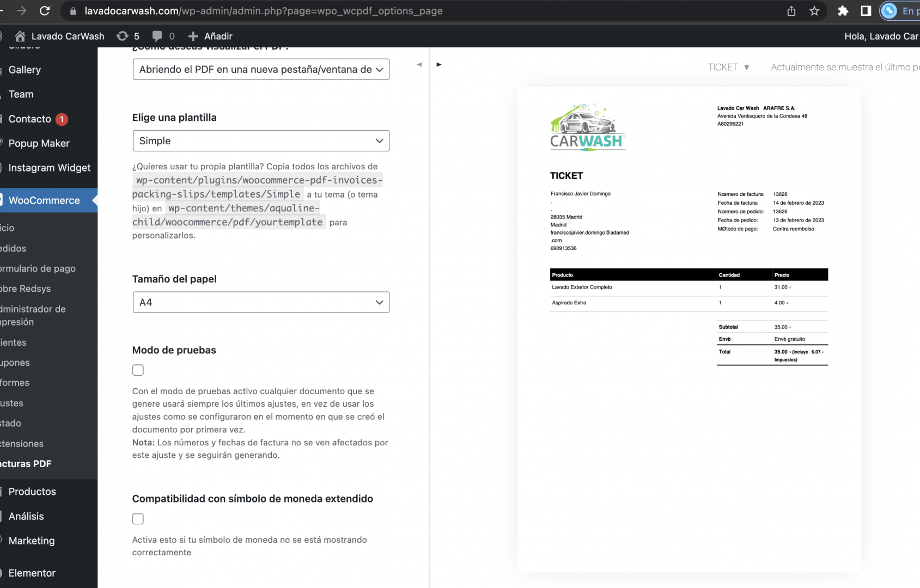
Task: Open the PDF display mode dropdown
Action: click(261, 69)
